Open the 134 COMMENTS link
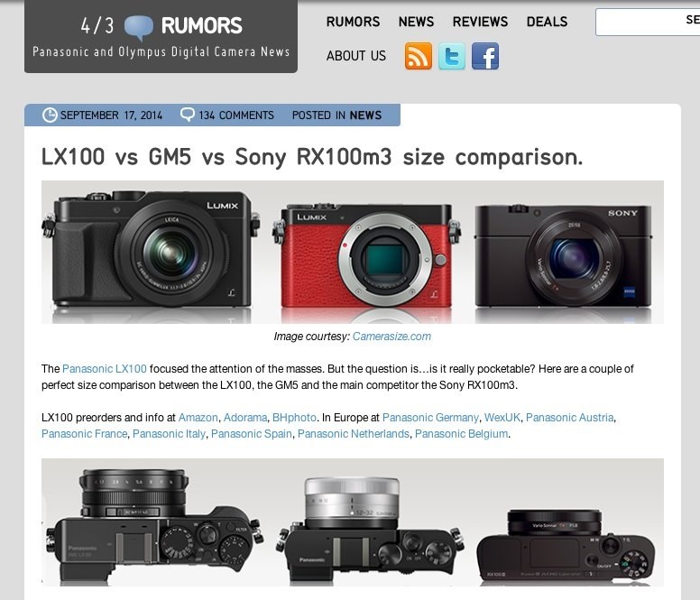The height and width of the screenshot is (600, 700). point(236,115)
